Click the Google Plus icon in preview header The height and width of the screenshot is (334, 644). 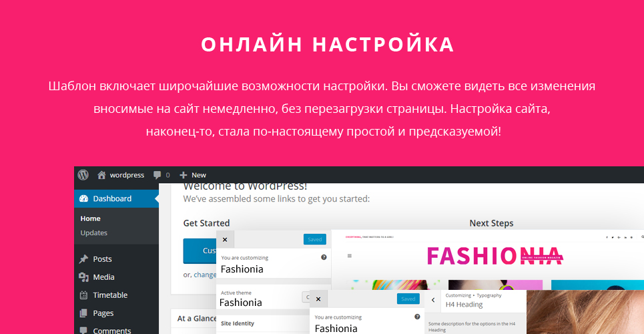point(619,237)
